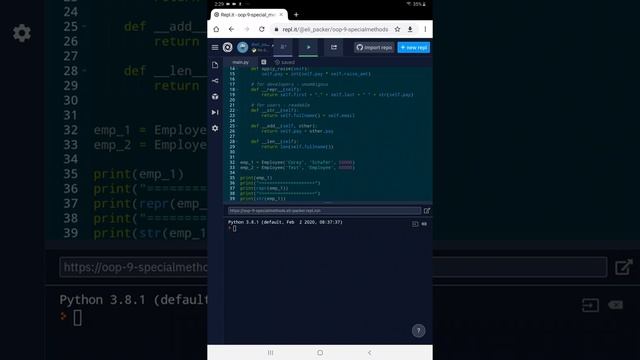Bookmark the page with the star
This screenshot has height=360, width=640.
pos(397,29)
